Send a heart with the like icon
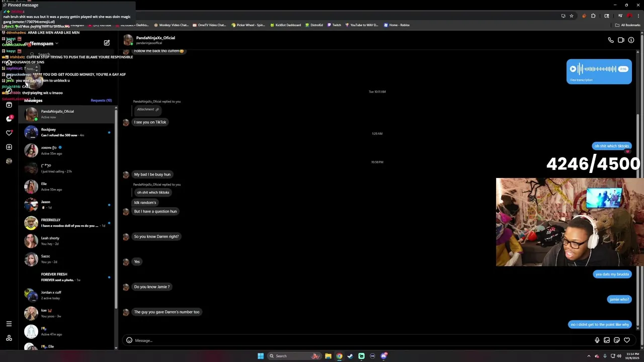Screen dimensions: 644x362 point(627,340)
